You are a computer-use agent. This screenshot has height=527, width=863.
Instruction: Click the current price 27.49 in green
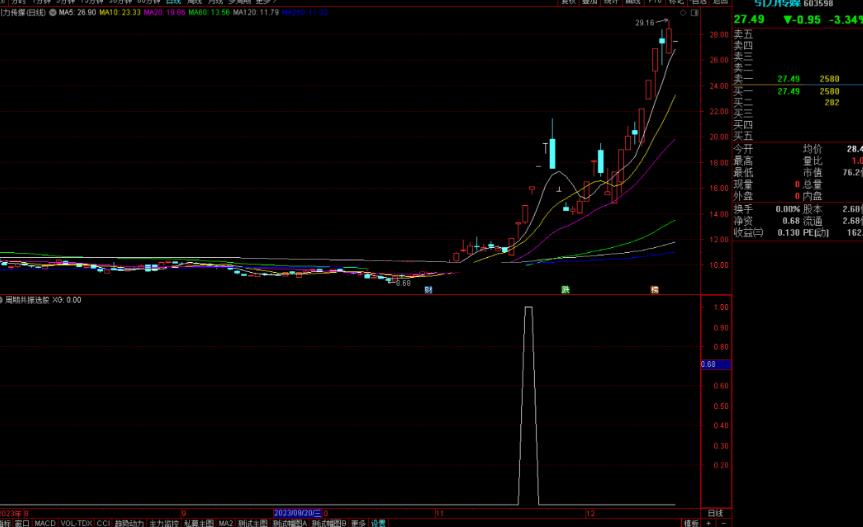coord(749,20)
